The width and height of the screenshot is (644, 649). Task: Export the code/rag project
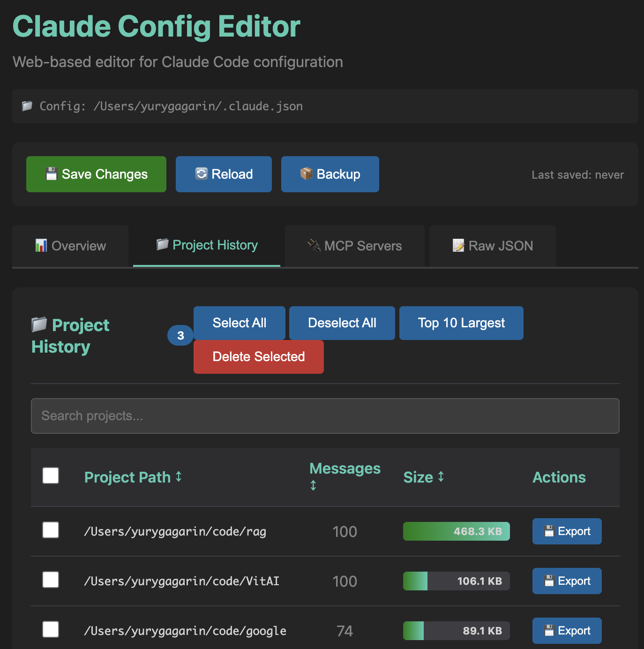(567, 531)
